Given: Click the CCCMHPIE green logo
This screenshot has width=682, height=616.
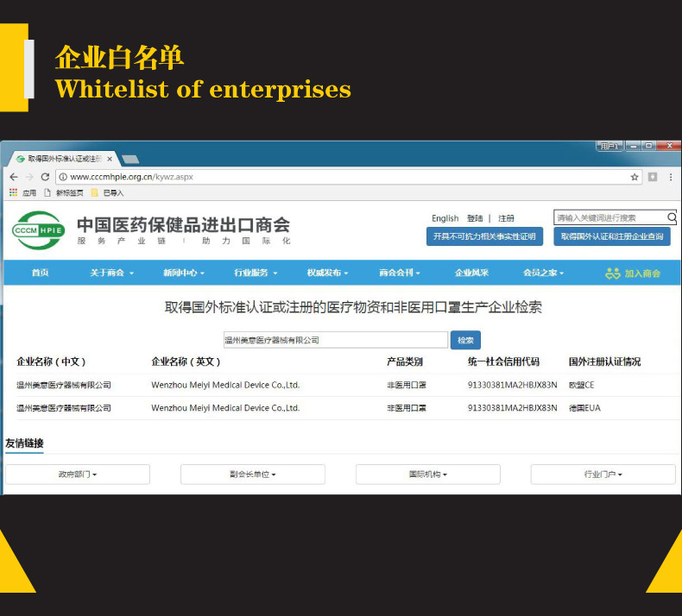Looking at the screenshot, I should (37, 230).
